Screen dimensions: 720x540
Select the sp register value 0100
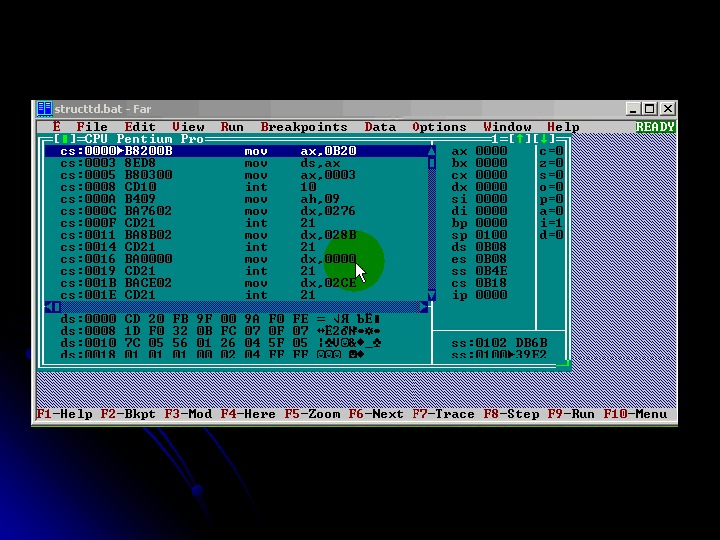[491, 235]
